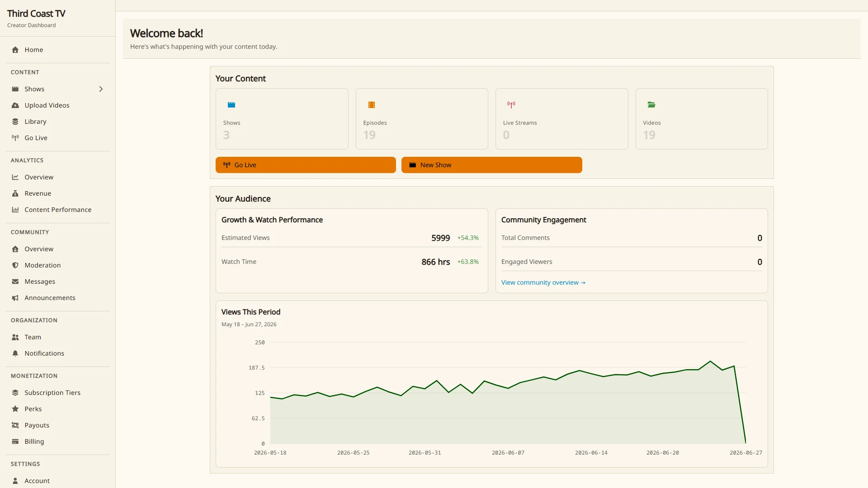Follow the View community overview link
Screen dimensions: 868x488
click(x=543, y=282)
